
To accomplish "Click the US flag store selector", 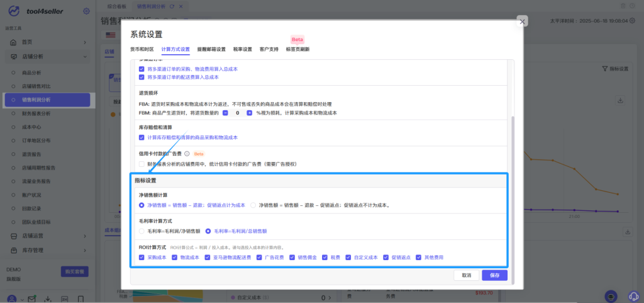I will [x=111, y=35].
